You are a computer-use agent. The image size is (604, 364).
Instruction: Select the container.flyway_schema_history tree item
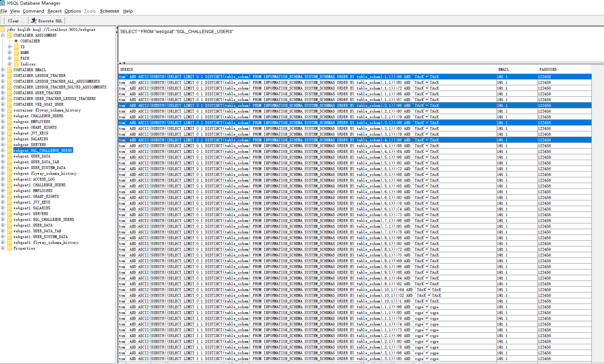click(47, 110)
